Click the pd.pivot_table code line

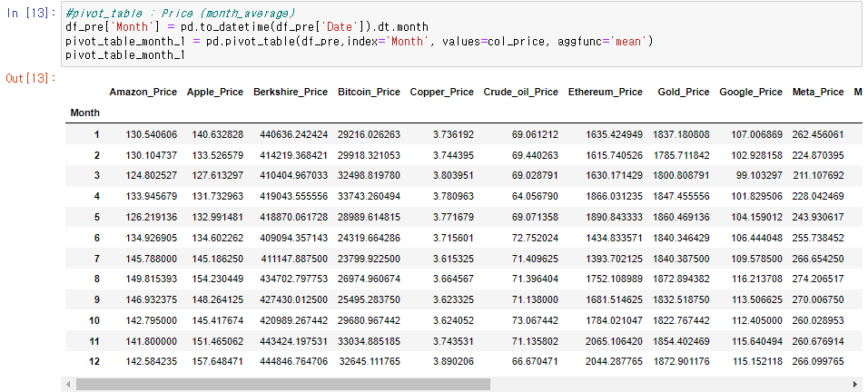pyautogui.click(x=360, y=42)
